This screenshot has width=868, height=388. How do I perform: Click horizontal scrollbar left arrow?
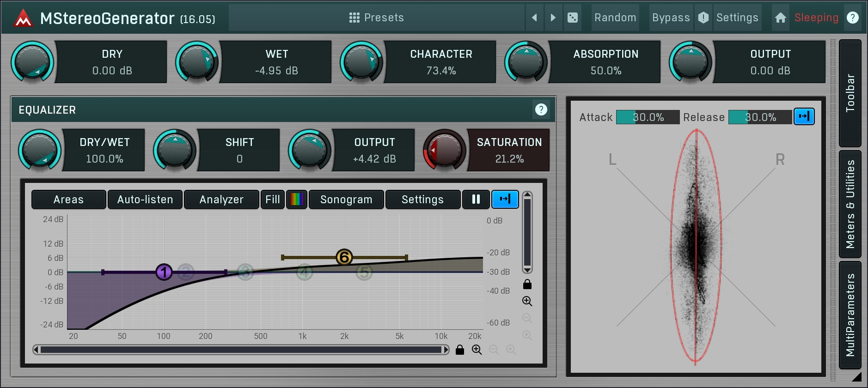[x=37, y=350]
